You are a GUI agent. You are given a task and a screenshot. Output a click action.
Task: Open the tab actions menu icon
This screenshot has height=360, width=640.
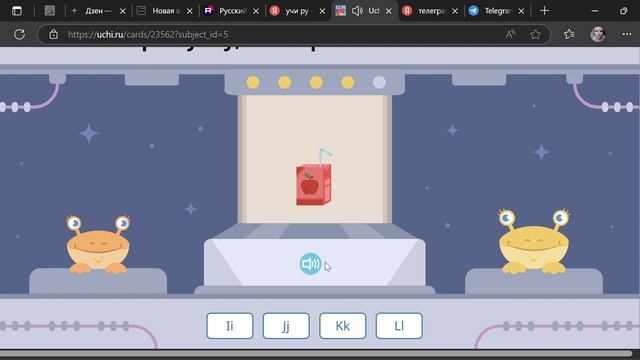(x=17, y=11)
